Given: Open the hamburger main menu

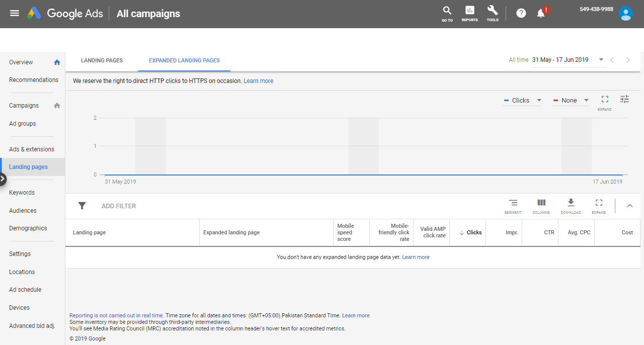Looking at the screenshot, I should pyautogui.click(x=15, y=13).
